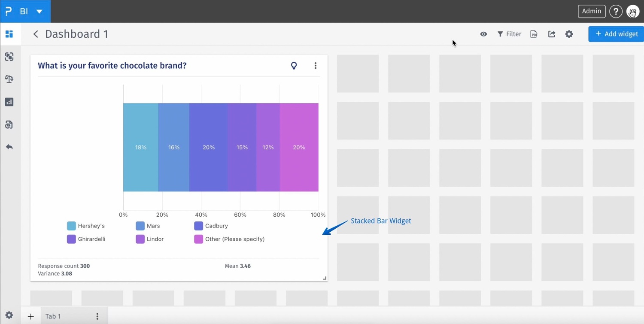Click the Add widget button
Viewport: 644px width, 324px height.
click(x=616, y=34)
